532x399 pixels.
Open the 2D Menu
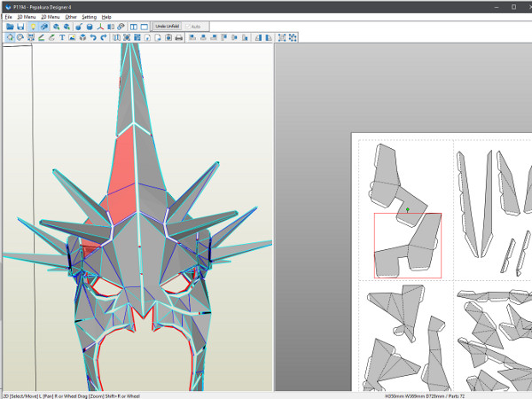(x=51, y=17)
